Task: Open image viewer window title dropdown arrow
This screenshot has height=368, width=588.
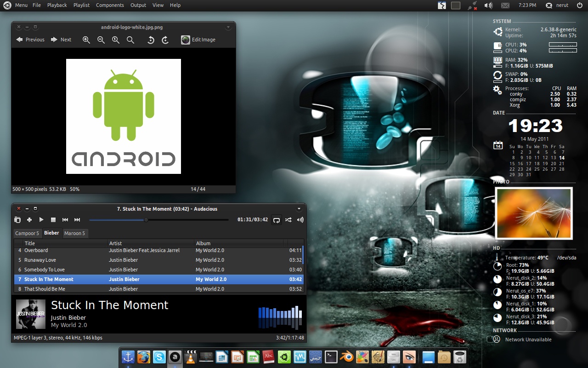Action: pyautogui.click(x=228, y=28)
